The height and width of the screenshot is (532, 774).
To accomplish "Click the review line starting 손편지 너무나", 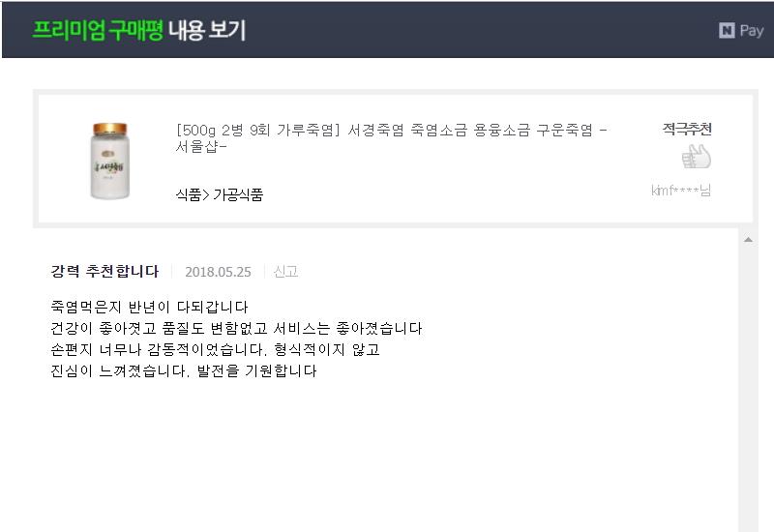I will tap(215, 349).
